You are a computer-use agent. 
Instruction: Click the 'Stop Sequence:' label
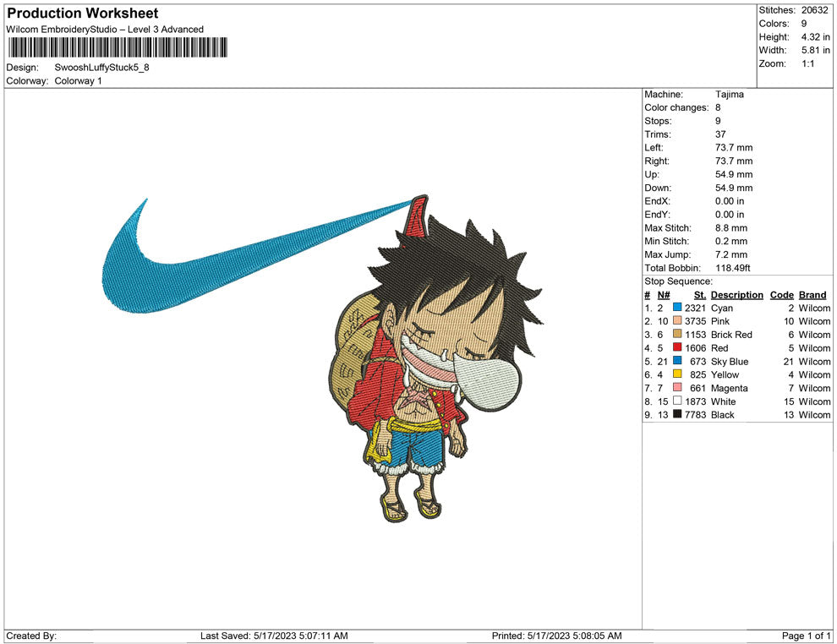pos(678,281)
